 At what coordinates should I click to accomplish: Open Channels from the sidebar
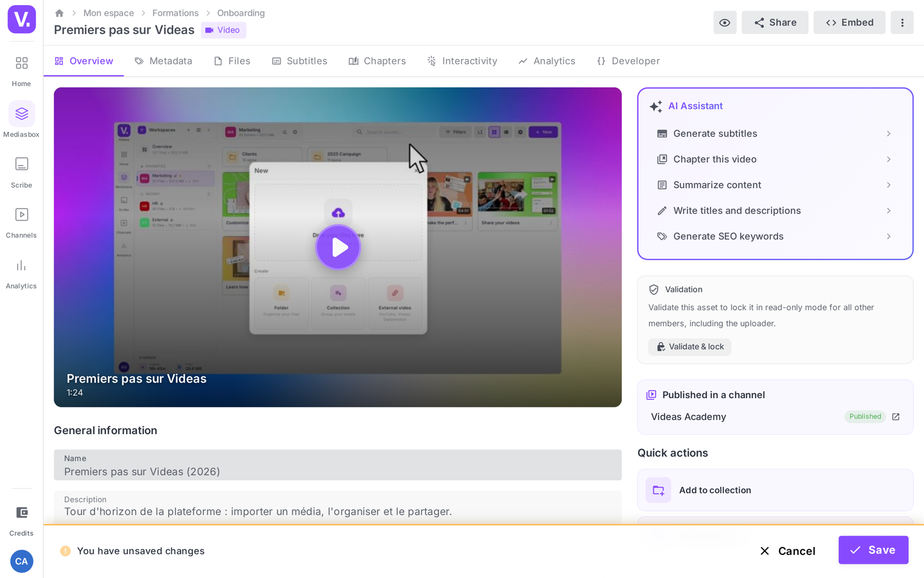(21, 223)
